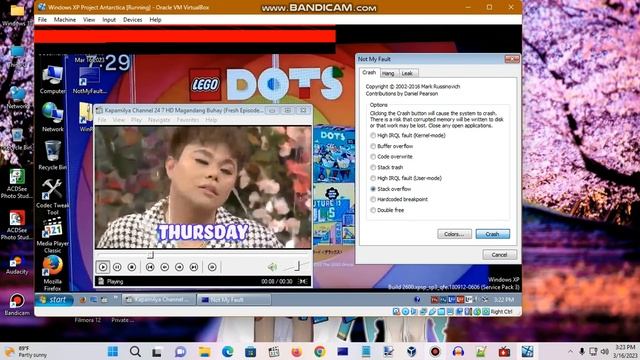Open Computer icon on XP desktop
This screenshot has height=360, width=640.
point(53,80)
